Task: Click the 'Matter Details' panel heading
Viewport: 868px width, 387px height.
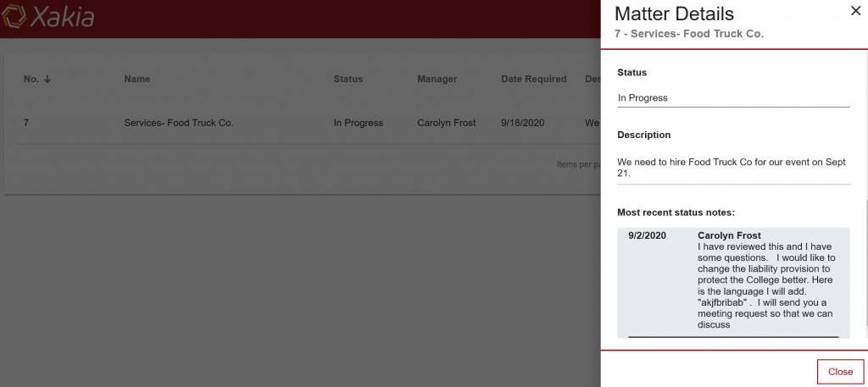Action: tap(674, 14)
